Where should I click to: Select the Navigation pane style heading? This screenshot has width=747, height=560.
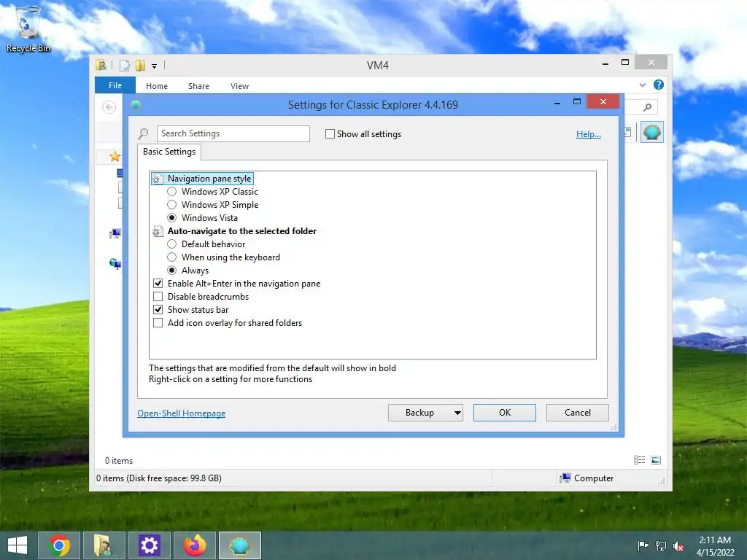[x=209, y=179]
